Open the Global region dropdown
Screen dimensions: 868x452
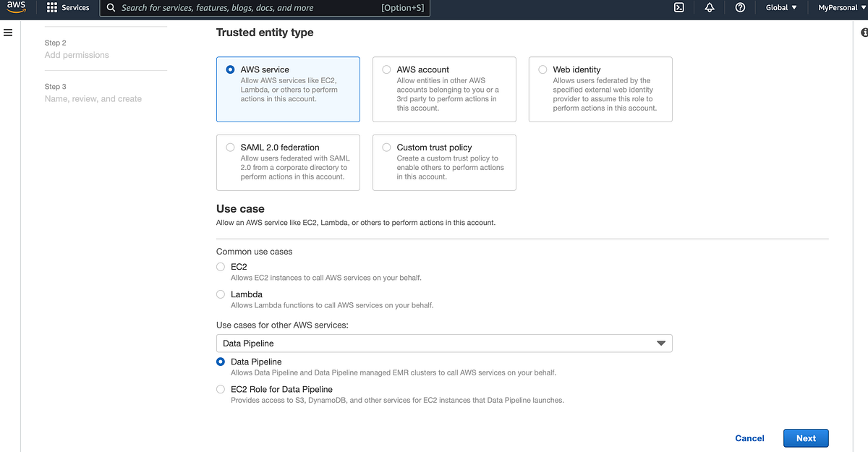pyautogui.click(x=780, y=8)
